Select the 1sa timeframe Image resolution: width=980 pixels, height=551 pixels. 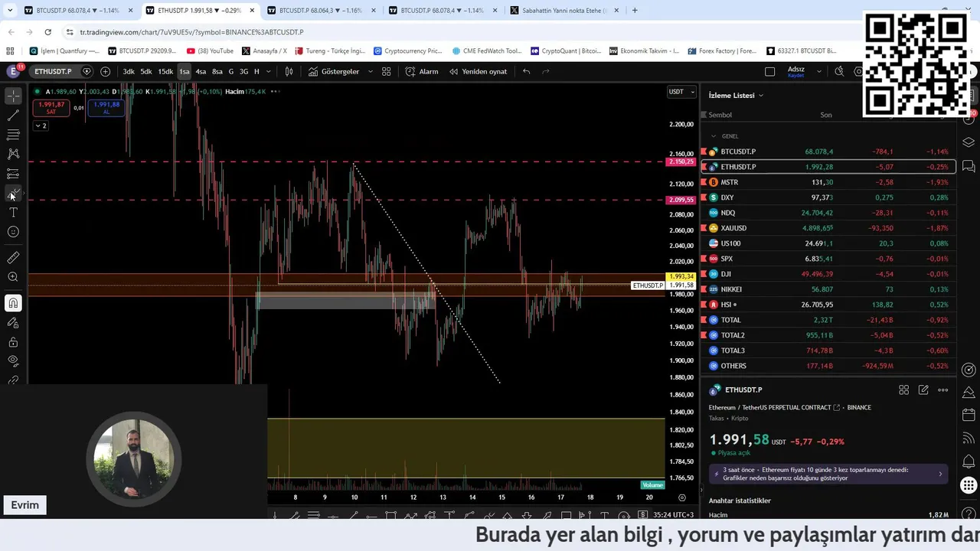[185, 71]
